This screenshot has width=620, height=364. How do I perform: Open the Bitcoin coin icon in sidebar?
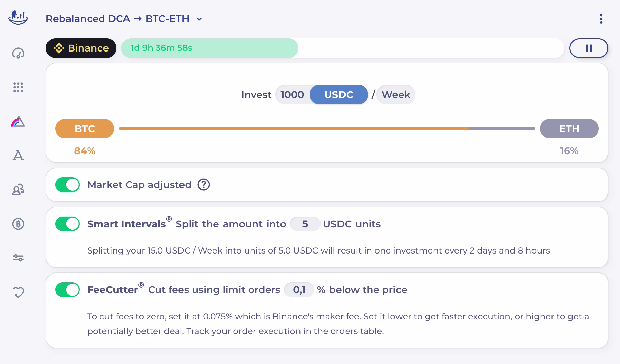18,224
